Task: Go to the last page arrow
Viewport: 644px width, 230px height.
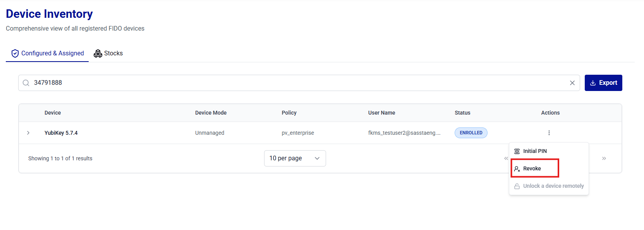Action: pos(604,158)
